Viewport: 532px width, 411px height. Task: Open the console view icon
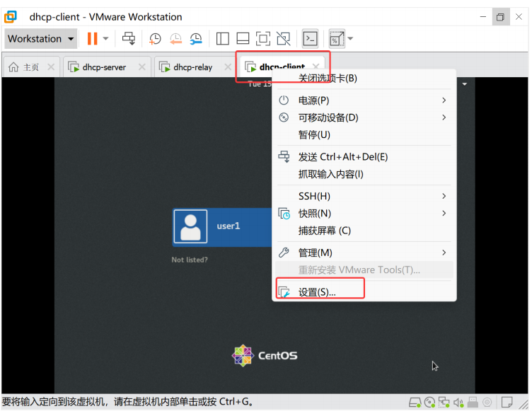[x=310, y=39]
